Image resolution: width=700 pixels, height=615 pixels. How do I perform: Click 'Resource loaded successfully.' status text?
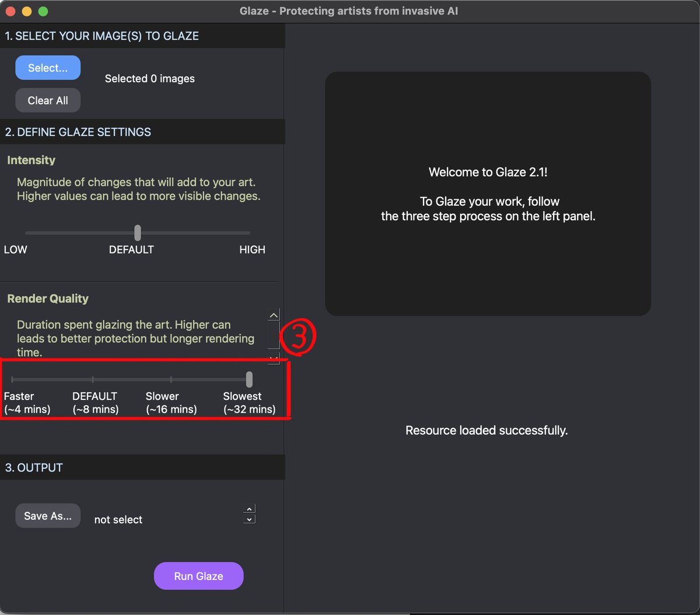(487, 431)
